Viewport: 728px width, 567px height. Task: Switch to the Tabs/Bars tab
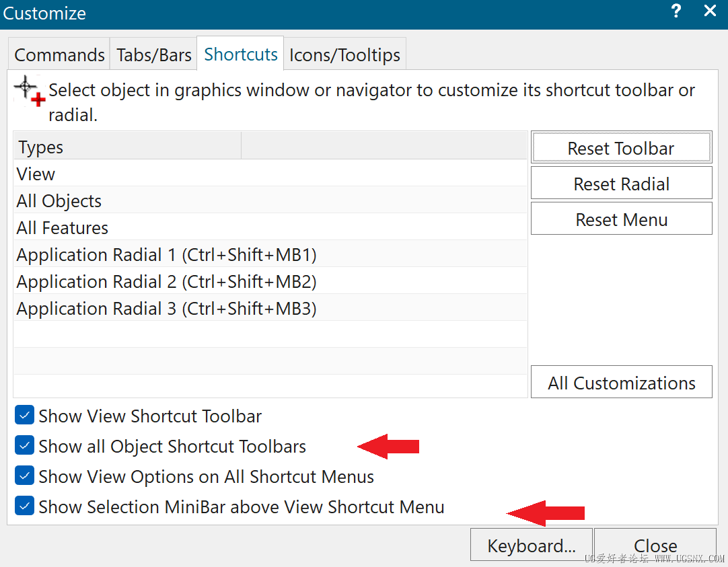click(153, 54)
